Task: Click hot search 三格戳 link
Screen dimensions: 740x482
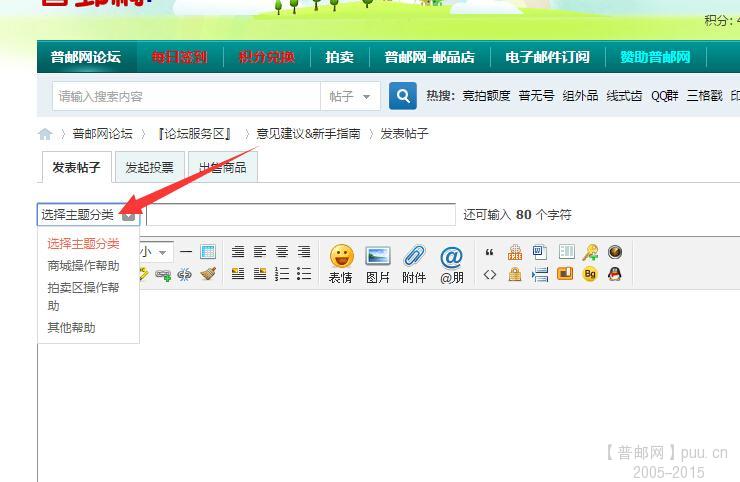Action: [704, 96]
